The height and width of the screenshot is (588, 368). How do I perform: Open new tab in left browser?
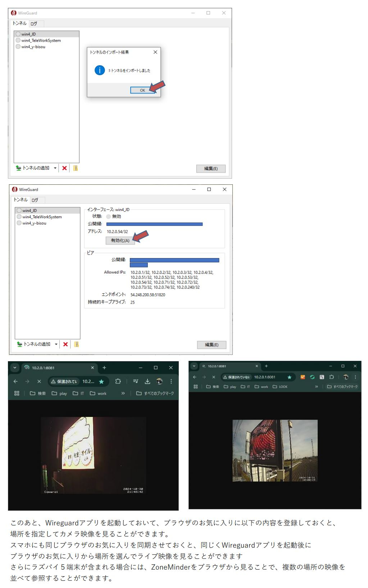pyautogui.click(x=104, y=368)
